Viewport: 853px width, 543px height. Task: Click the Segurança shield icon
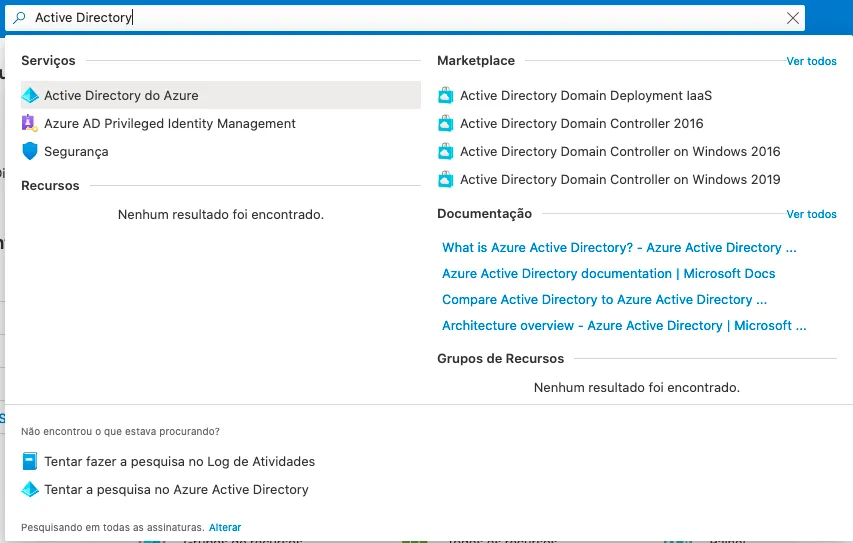tap(30, 151)
